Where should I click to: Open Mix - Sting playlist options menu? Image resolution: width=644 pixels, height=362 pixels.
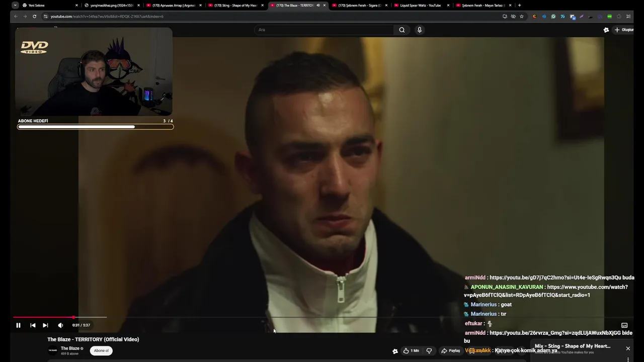pos(628,359)
